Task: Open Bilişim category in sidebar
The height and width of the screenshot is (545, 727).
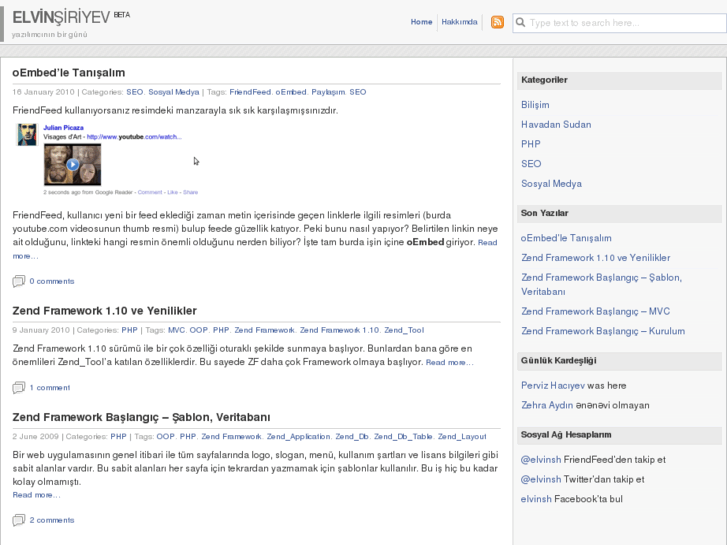Action: click(535, 105)
